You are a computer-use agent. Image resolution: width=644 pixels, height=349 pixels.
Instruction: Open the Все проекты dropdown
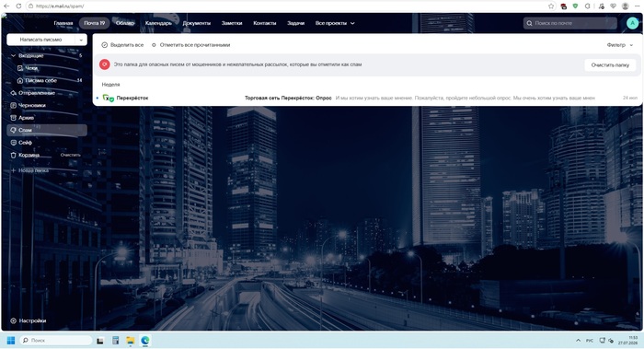(335, 23)
